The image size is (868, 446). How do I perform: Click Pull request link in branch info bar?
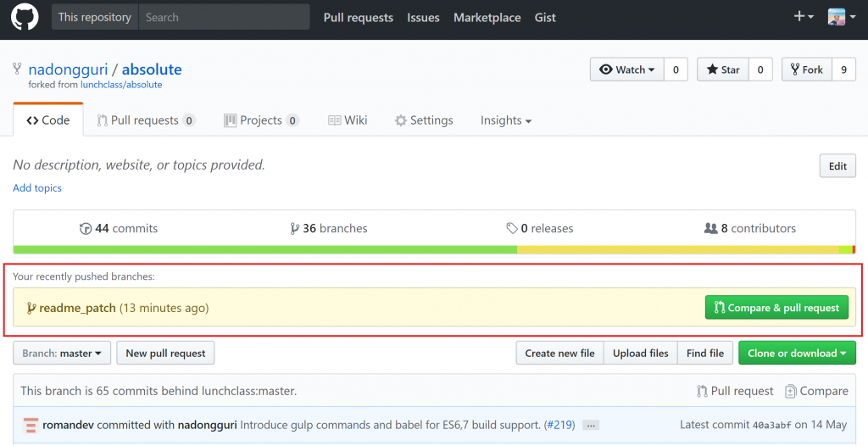point(735,391)
